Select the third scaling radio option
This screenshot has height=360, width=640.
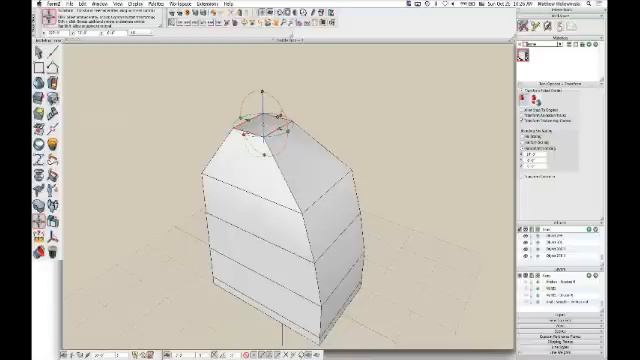point(522,148)
